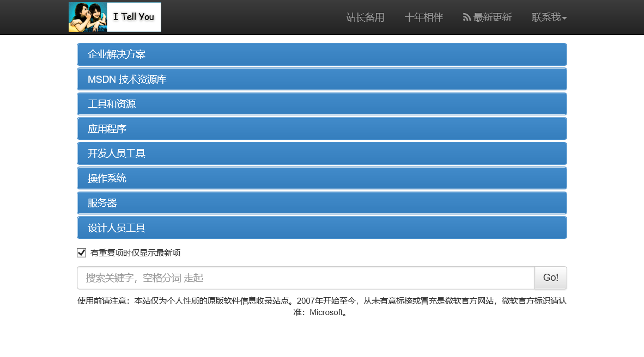Open the 站长备用 nav link
The height and width of the screenshot is (357, 644).
364,17
